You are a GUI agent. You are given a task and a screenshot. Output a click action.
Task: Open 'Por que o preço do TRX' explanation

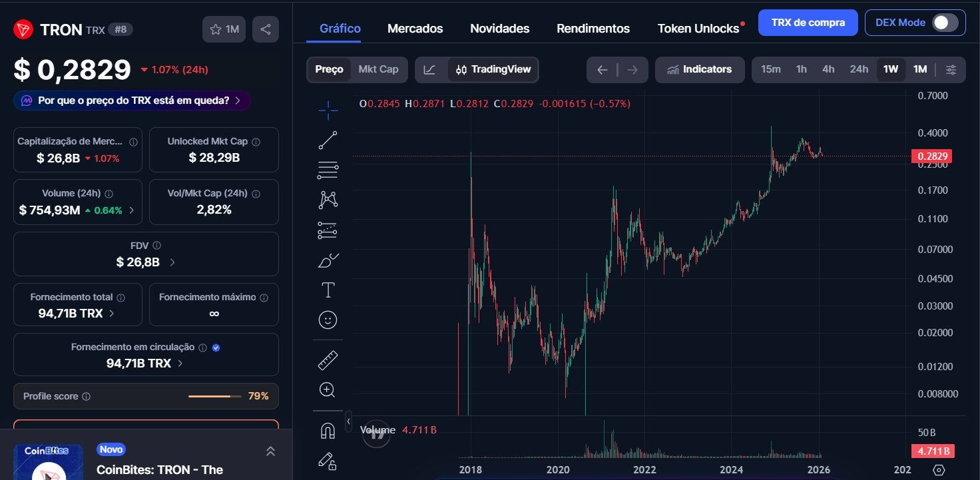click(132, 101)
